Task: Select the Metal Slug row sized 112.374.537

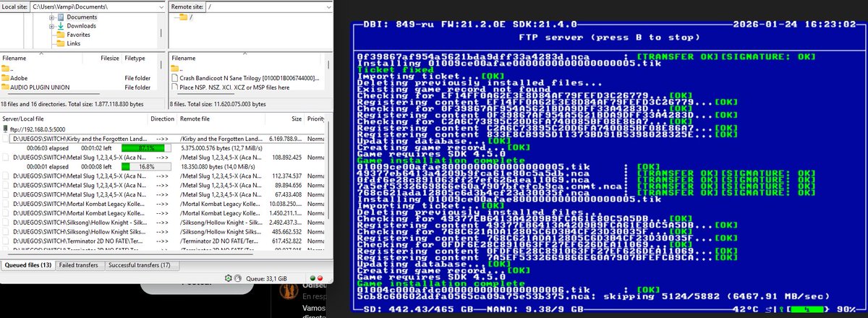Action: [163, 176]
